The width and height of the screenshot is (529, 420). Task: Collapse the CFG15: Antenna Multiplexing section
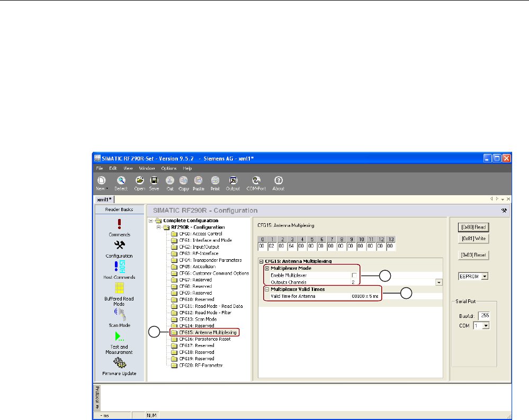coord(261,261)
